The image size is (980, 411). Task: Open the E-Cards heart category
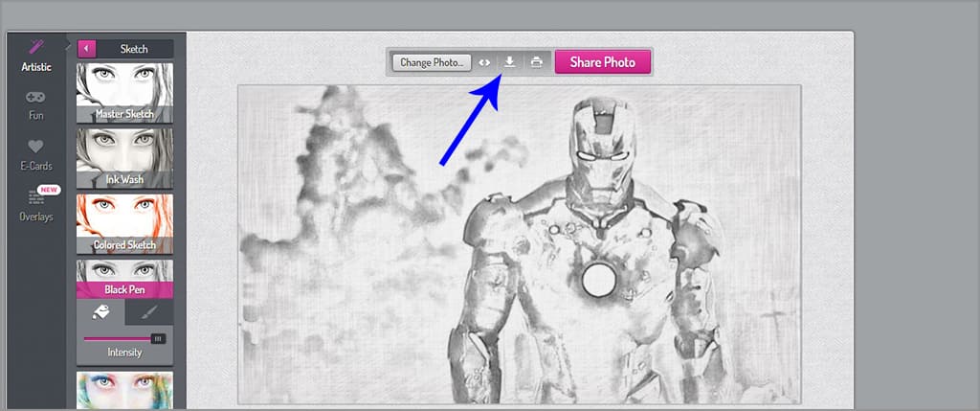tap(36, 154)
